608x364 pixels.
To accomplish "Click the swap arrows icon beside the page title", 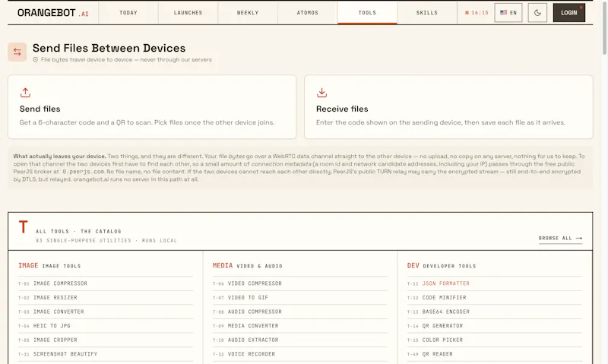I will 17,52.
